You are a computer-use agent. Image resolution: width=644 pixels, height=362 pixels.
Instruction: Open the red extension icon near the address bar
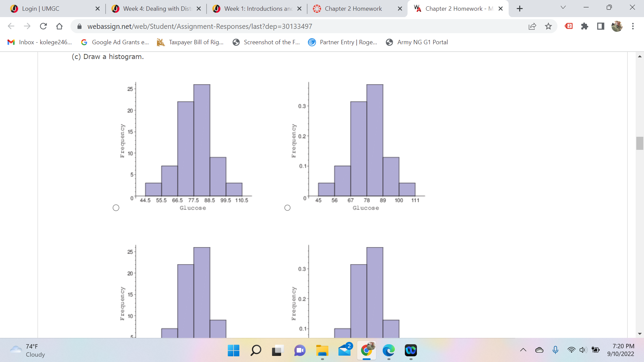pyautogui.click(x=569, y=26)
